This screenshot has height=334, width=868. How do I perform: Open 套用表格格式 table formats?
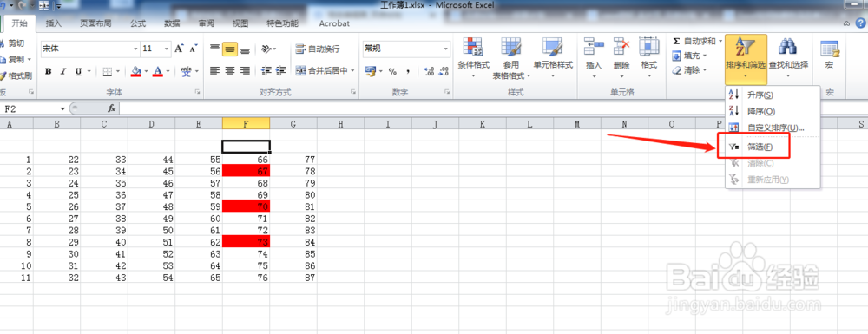pyautogui.click(x=511, y=58)
